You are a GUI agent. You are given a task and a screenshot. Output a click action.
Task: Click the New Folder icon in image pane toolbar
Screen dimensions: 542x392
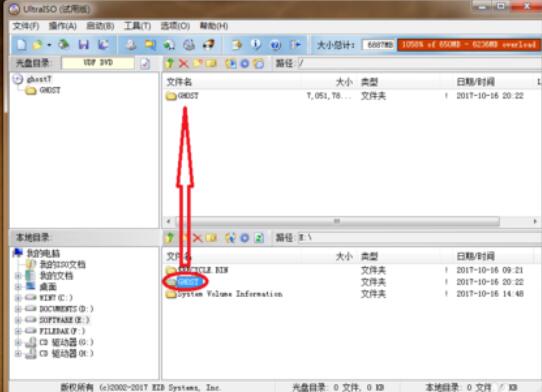197,63
